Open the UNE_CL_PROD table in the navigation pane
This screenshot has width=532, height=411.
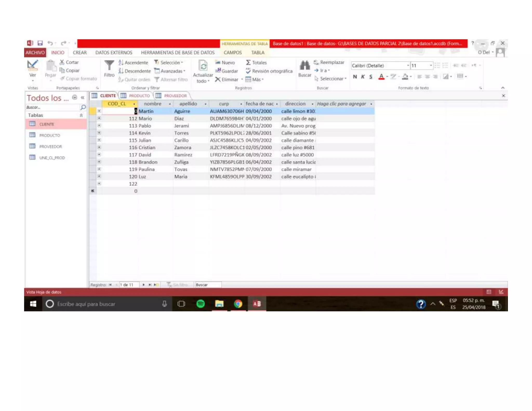click(x=52, y=158)
